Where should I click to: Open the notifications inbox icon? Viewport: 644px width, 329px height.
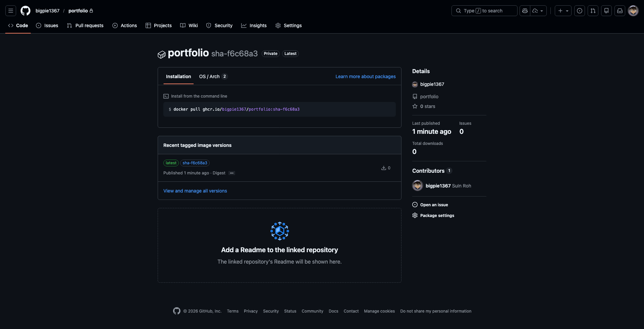(x=620, y=11)
